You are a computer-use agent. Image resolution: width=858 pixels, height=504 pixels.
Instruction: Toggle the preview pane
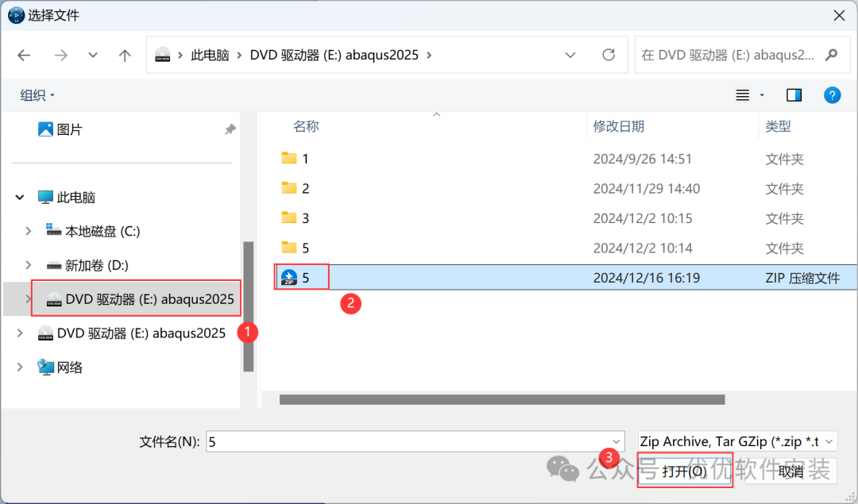point(794,94)
